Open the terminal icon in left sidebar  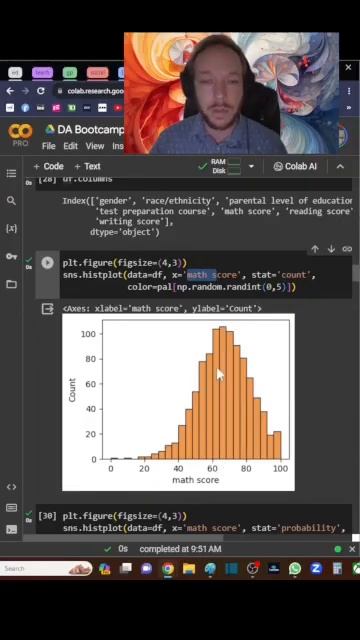click(x=11, y=530)
